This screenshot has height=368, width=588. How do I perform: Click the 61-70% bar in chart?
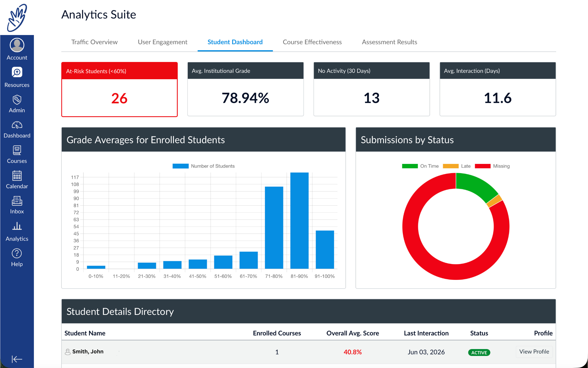click(249, 260)
